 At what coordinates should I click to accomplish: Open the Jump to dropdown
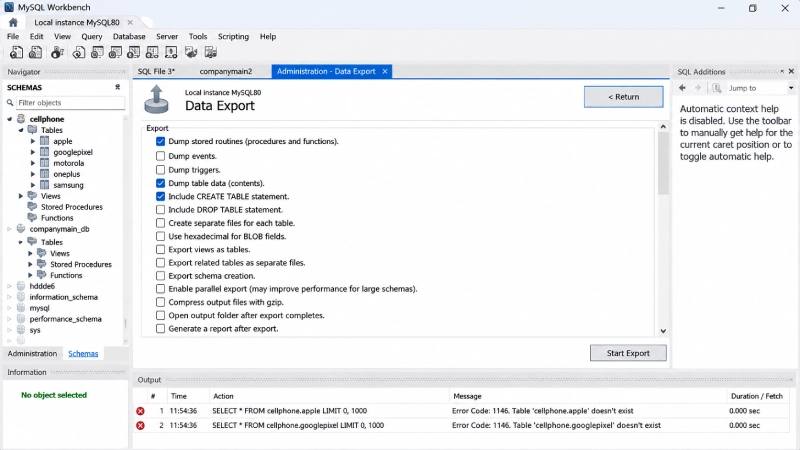pos(791,88)
